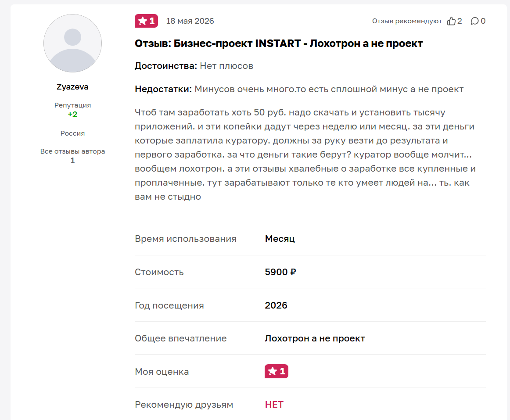Click the Общее впечатление label
510x420 pixels.
tap(180, 338)
